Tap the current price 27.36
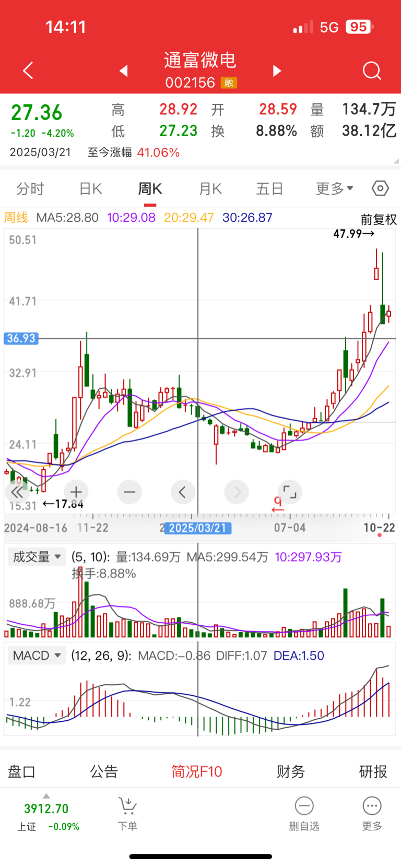Screen dimensions: 401x868 point(37,112)
